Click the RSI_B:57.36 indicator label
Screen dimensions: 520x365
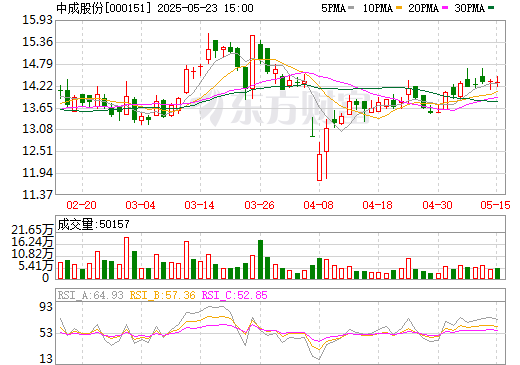(x=162, y=295)
